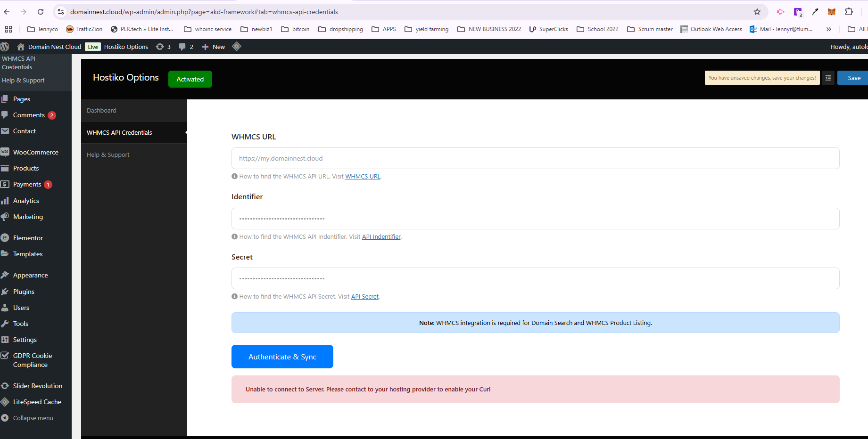Open the School 2022 bookmark folder

pyautogui.click(x=598, y=29)
